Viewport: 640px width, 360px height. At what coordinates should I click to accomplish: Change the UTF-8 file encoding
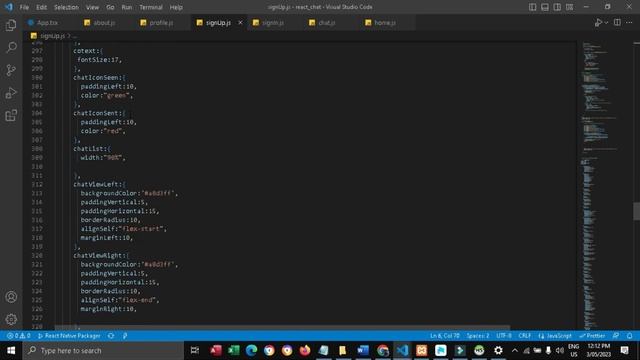coord(504,336)
